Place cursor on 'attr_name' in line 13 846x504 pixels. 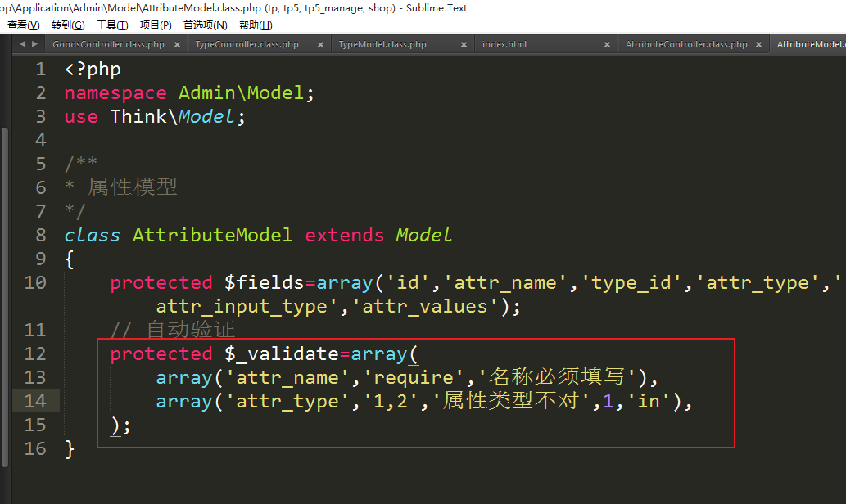tap(275, 377)
